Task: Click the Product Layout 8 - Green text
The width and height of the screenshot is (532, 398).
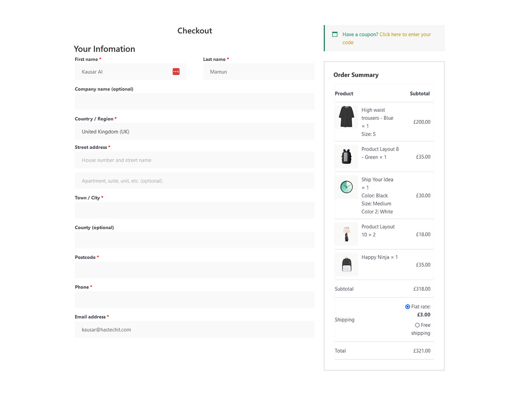Action: pos(380,153)
